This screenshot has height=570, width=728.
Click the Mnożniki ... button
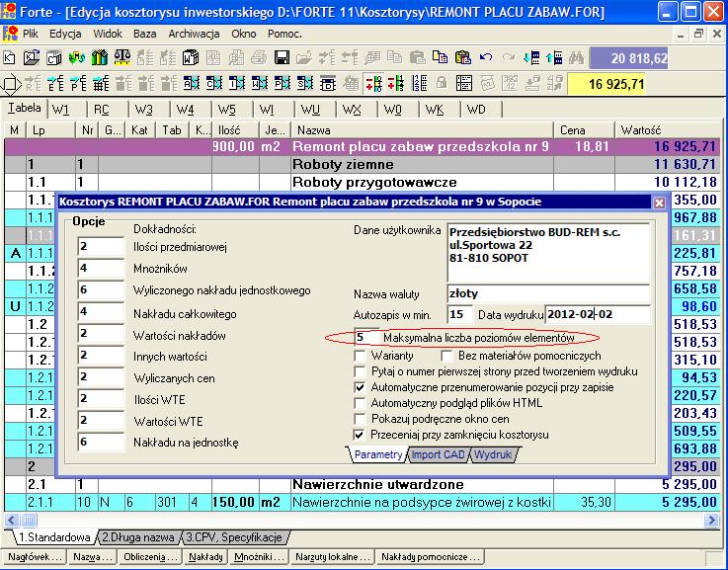tap(259, 557)
